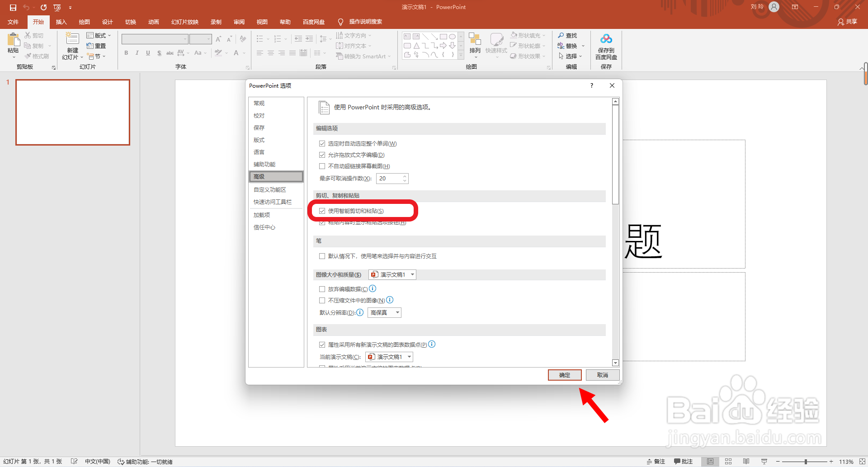Check 放弃编辑数据 checkbox
The image size is (868, 467).
(322, 289)
